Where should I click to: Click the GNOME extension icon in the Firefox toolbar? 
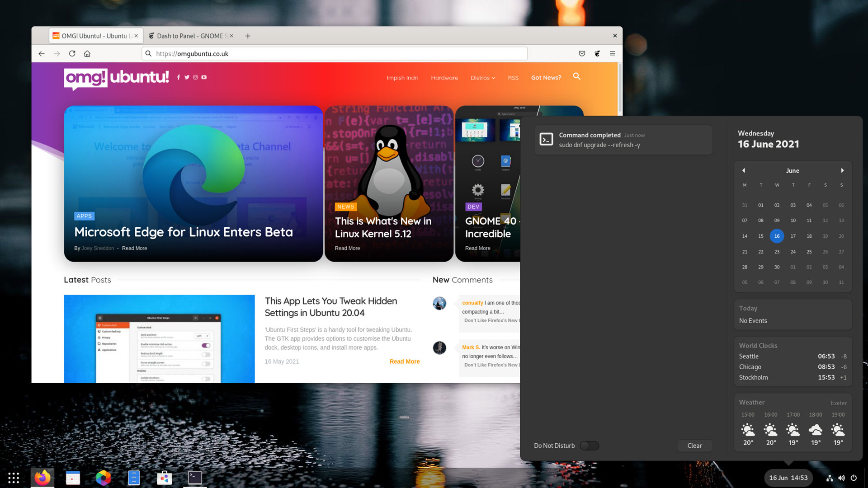[597, 54]
